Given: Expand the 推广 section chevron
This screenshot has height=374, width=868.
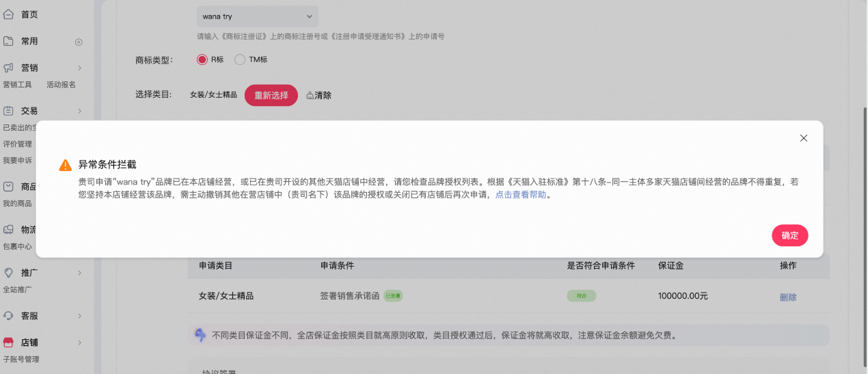Looking at the screenshot, I should point(79,273).
